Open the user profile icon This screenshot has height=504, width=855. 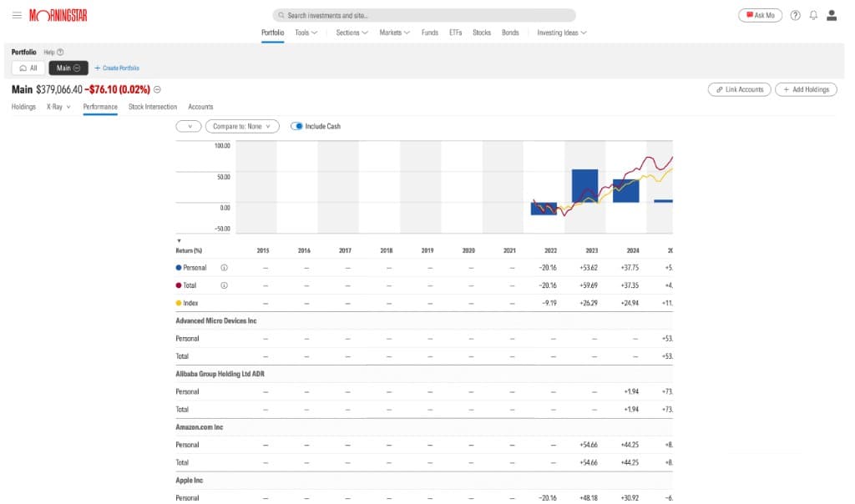832,15
